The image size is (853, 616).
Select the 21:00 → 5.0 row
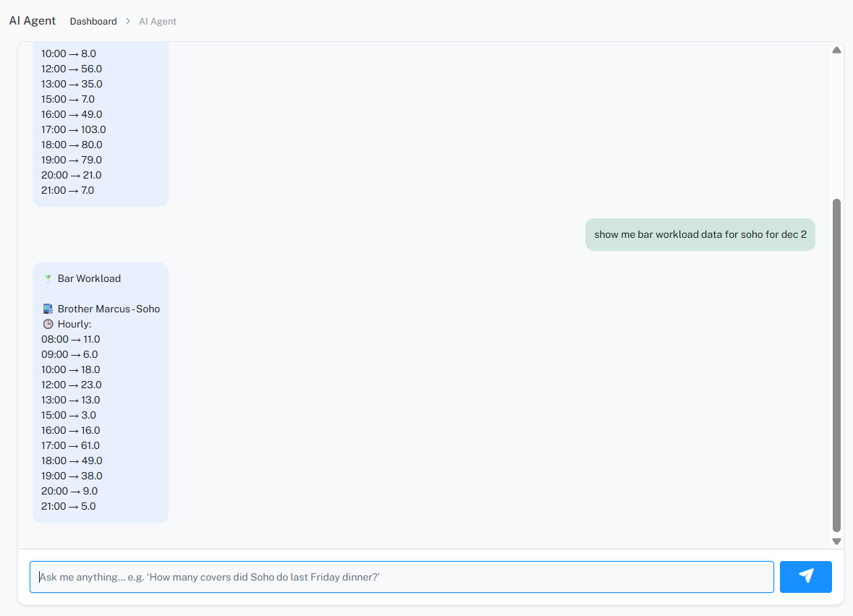click(x=69, y=507)
